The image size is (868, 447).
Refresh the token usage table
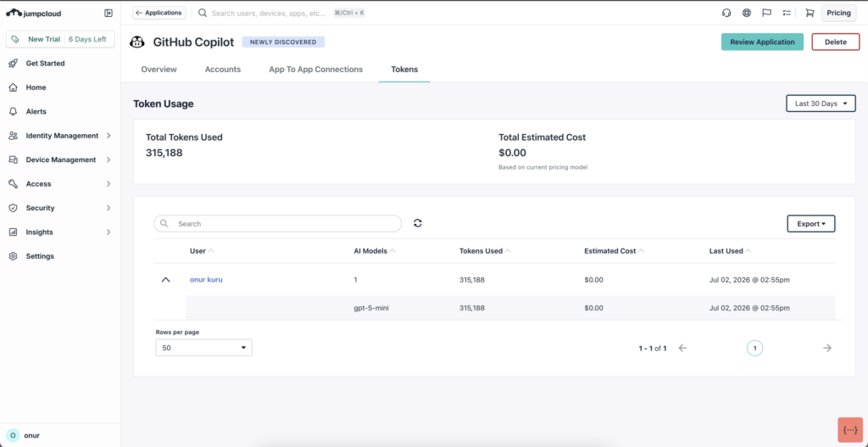[x=418, y=223]
